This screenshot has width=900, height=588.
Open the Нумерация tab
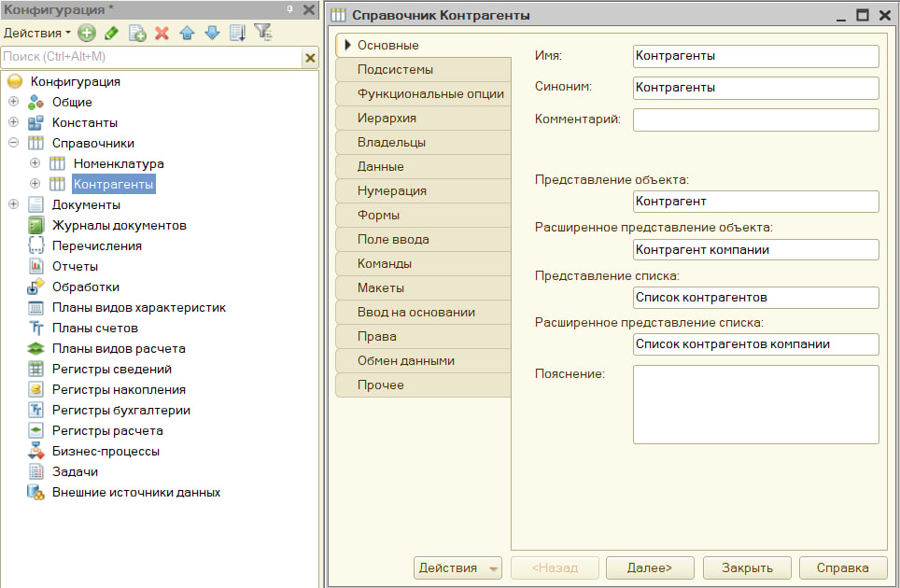(x=423, y=191)
